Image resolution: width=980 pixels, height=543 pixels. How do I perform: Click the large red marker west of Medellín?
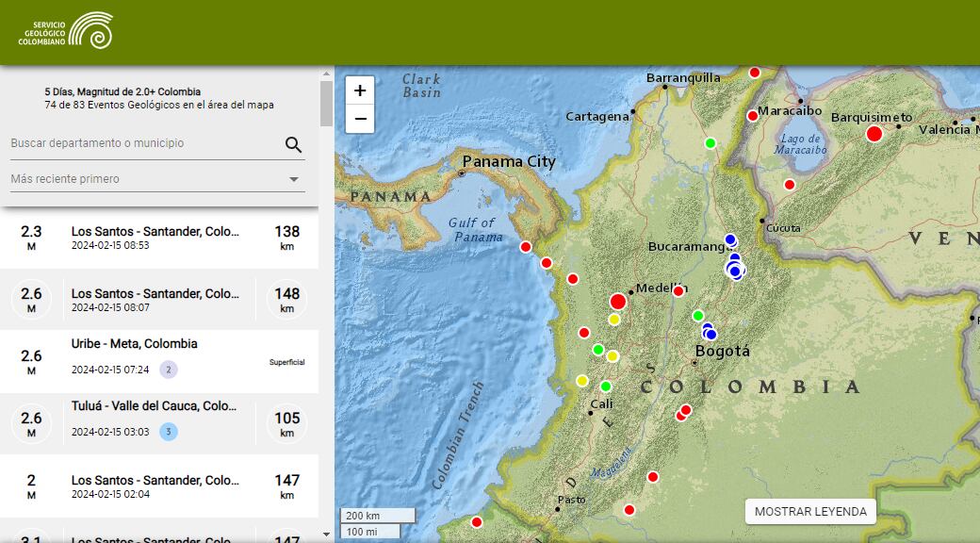click(618, 302)
